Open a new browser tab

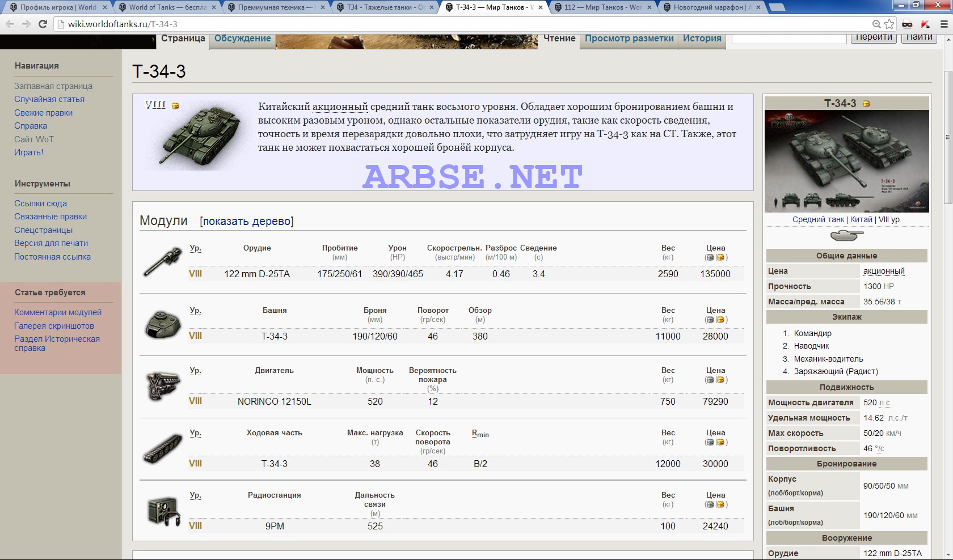point(777,7)
